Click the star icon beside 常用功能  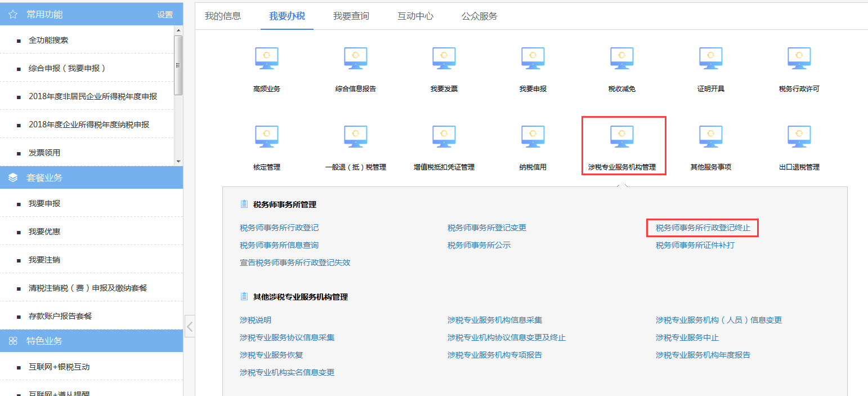click(x=13, y=14)
